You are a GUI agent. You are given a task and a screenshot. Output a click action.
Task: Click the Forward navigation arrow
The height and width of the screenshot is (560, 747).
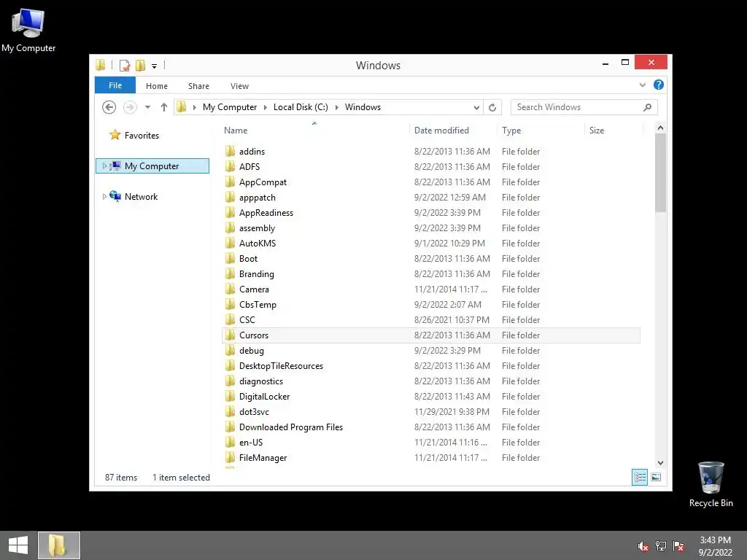point(130,107)
